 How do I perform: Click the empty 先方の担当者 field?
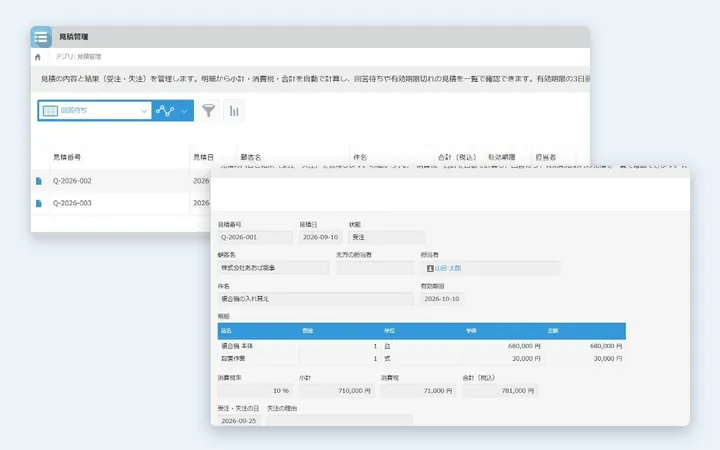coord(375,268)
